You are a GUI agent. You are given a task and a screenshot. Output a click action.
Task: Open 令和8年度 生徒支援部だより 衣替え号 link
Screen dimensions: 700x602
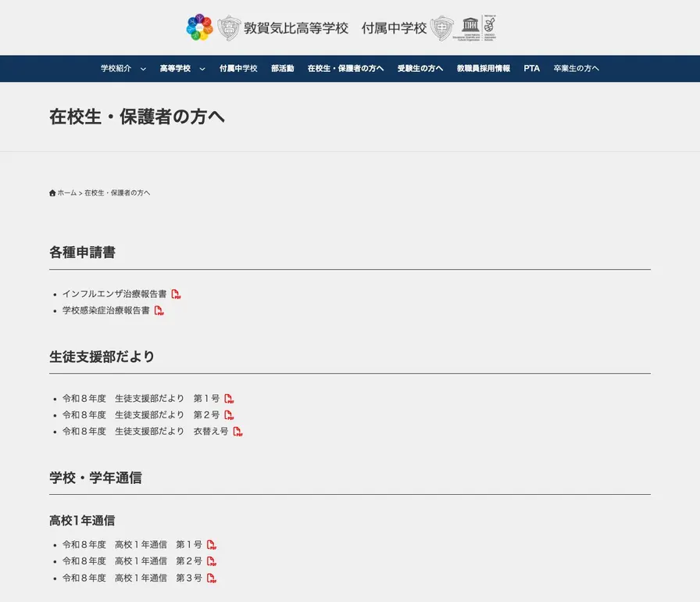(145, 432)
